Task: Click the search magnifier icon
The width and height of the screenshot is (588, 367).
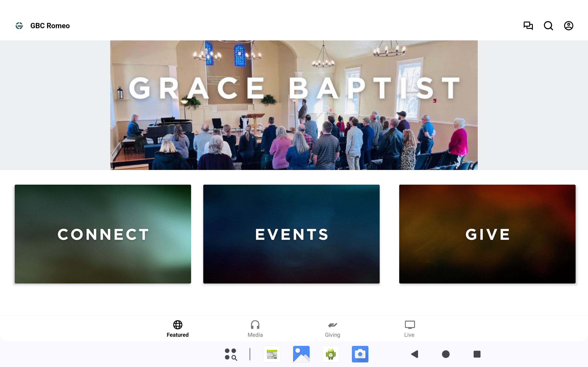Action: (x=548, y=26)
